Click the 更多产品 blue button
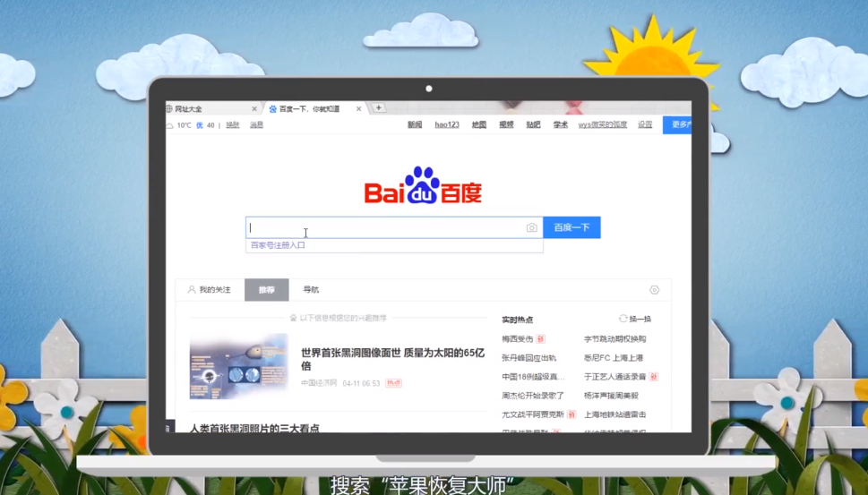The height and width of the screenshot is (495, 868). tap(677, 124)
